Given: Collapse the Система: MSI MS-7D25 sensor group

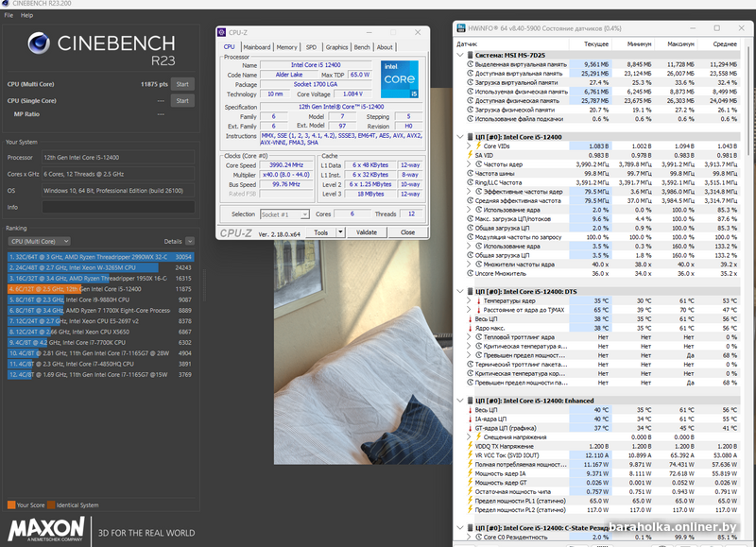Looking at the screenshot, I should (459, 55).
